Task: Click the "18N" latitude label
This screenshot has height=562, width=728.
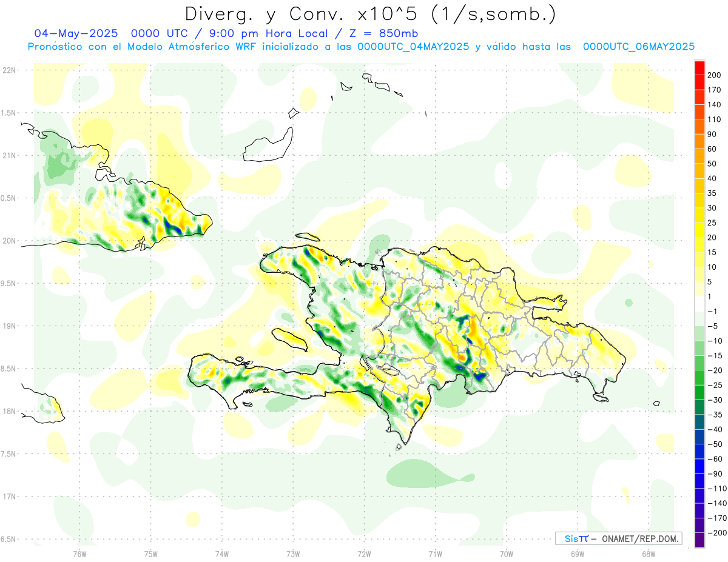Action: tap(9, 411)
